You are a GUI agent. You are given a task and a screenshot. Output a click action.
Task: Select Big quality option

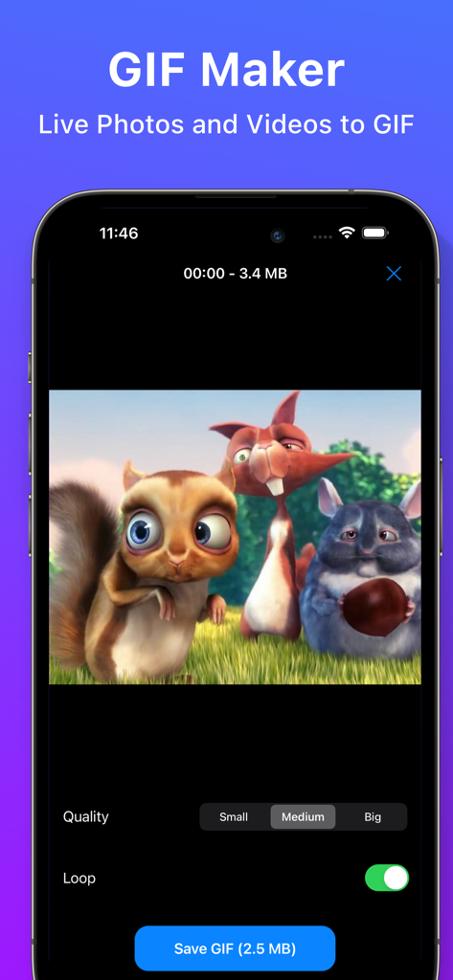[x=373, y=817]
